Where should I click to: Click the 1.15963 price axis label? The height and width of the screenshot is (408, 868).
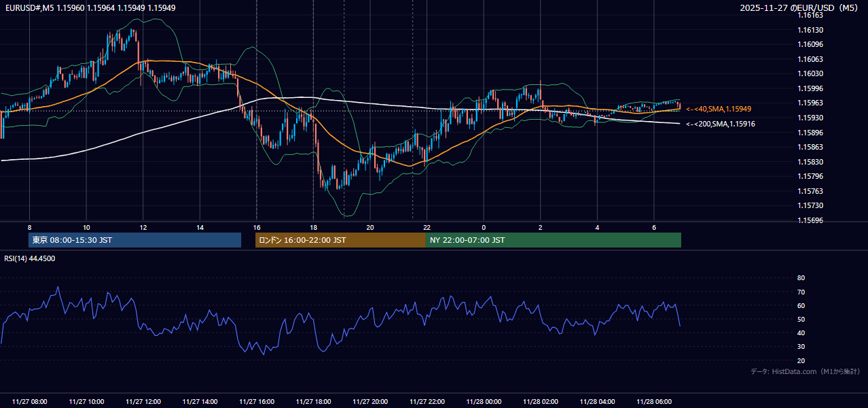click(x=810, y=103)
